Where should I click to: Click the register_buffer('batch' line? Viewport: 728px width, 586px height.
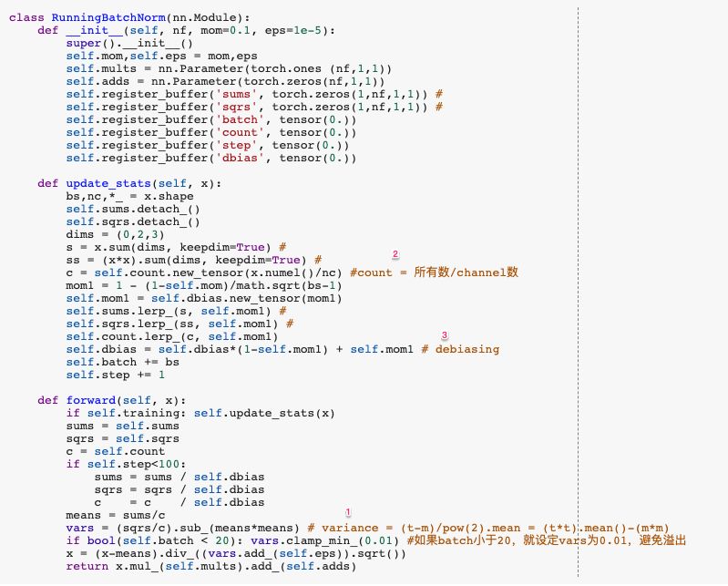[x=211, y=119]
